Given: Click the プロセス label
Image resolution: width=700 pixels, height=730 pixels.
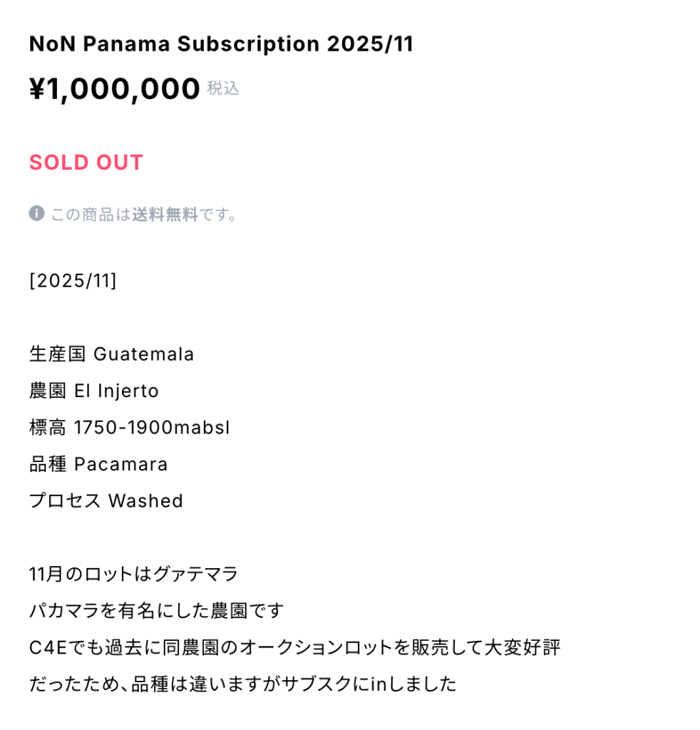Looking at the screenshot, I should (x=65, y=501).
